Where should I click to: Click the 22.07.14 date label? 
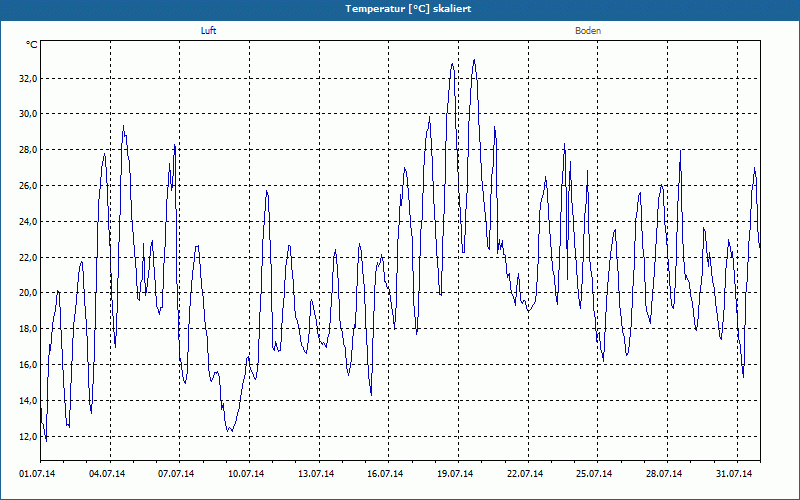point(525,474)
